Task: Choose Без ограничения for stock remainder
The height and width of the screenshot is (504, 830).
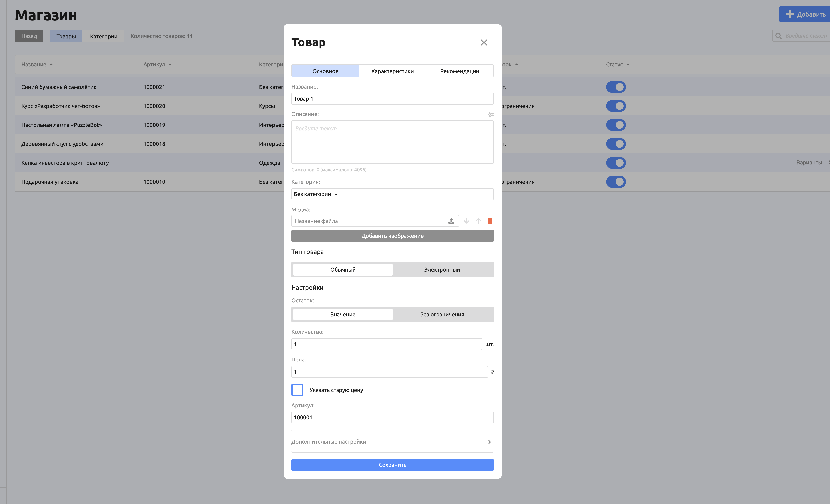Action: (x=442, y=314)
